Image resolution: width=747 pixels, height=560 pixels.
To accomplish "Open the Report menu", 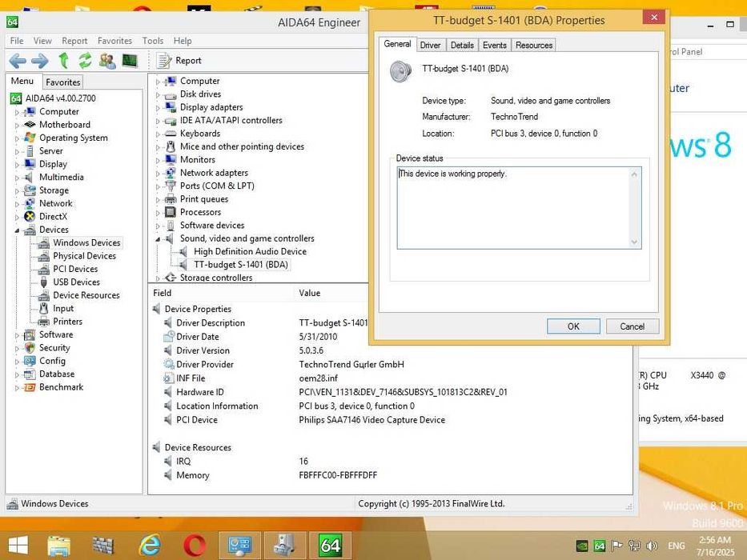I will pos(74,41).
